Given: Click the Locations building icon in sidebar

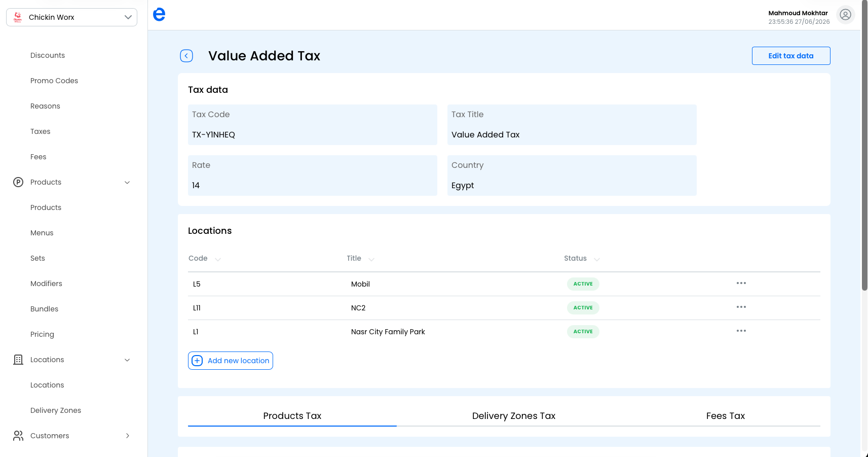Looking at the screenshot, I should (18, 360).
